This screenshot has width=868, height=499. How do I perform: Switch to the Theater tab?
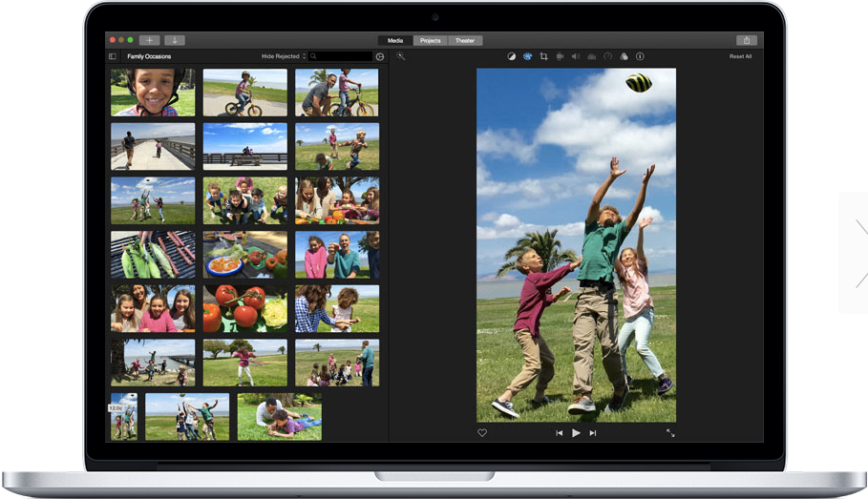coord(465,40)
